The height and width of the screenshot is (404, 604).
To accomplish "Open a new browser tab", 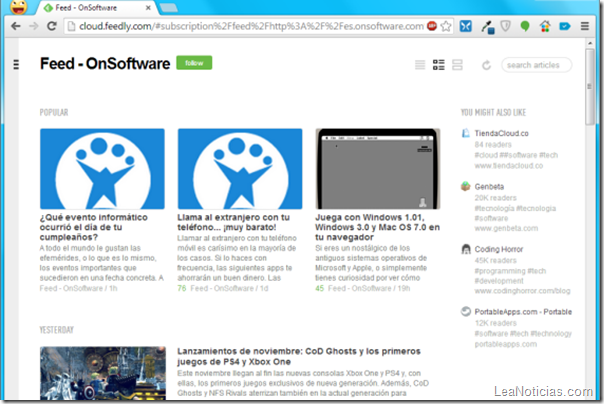I will 168,8.
